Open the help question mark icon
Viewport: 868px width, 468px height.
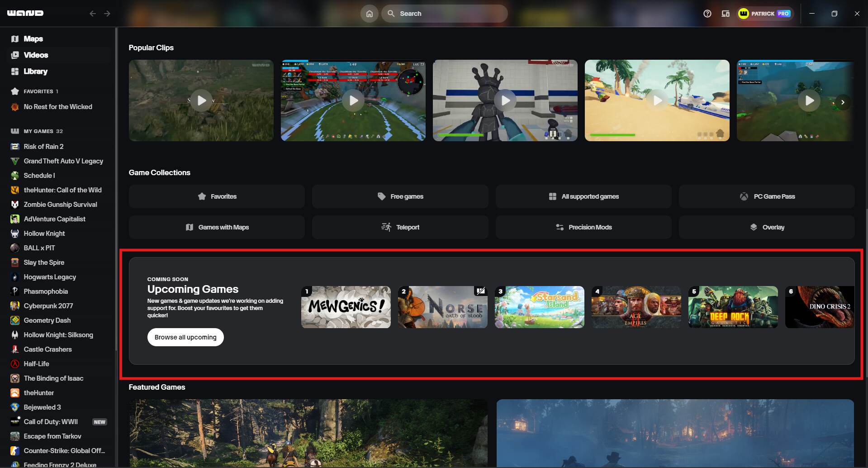click(707, 14)
